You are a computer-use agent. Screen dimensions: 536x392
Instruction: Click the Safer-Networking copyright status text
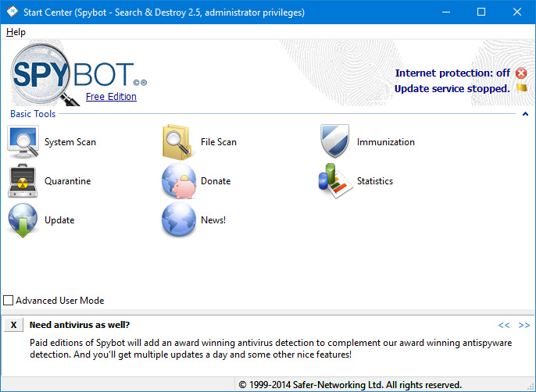tap(350, 385)
